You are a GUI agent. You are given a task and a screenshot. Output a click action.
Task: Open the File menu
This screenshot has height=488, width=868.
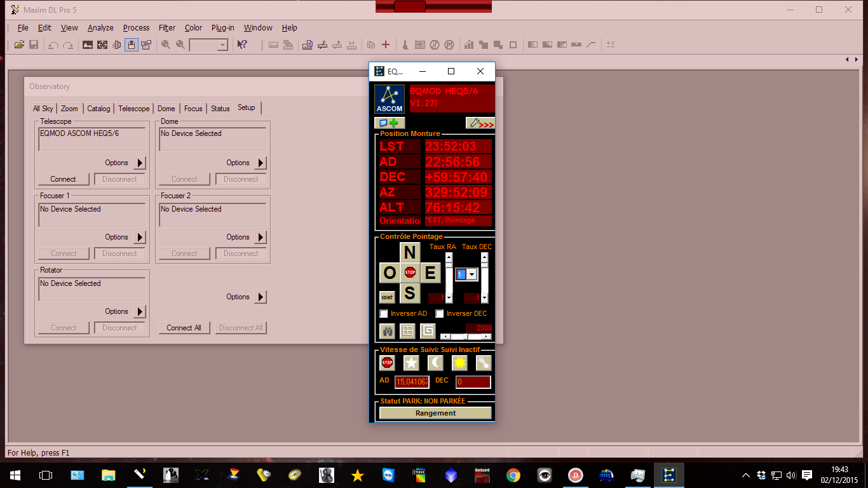(x=23, y=28)
